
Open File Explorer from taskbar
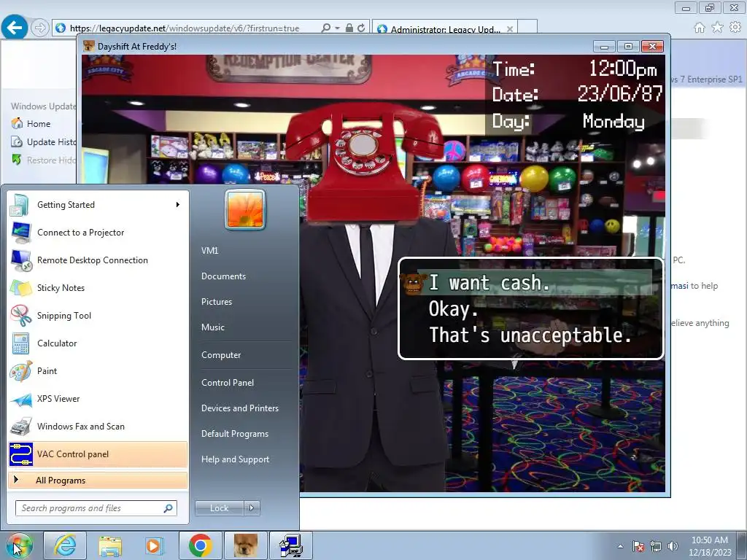tap(110, 545)
